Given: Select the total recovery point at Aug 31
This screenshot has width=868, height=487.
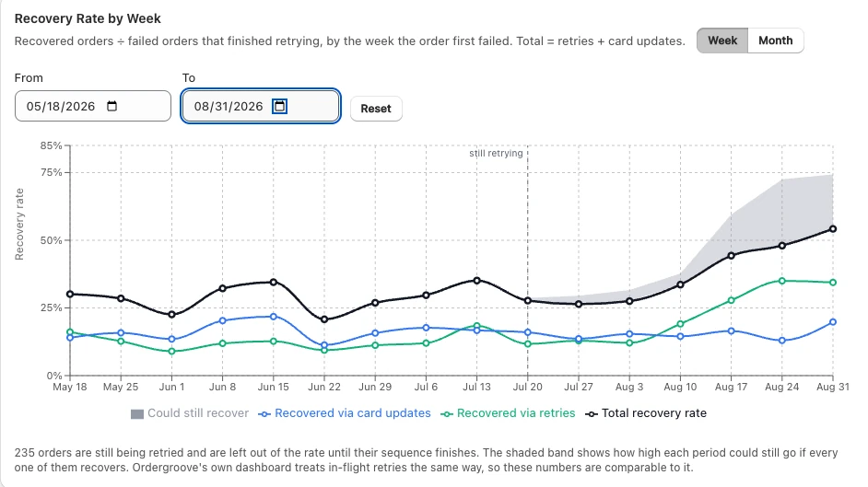Looking at the screenshot, I should pos(833,229).
